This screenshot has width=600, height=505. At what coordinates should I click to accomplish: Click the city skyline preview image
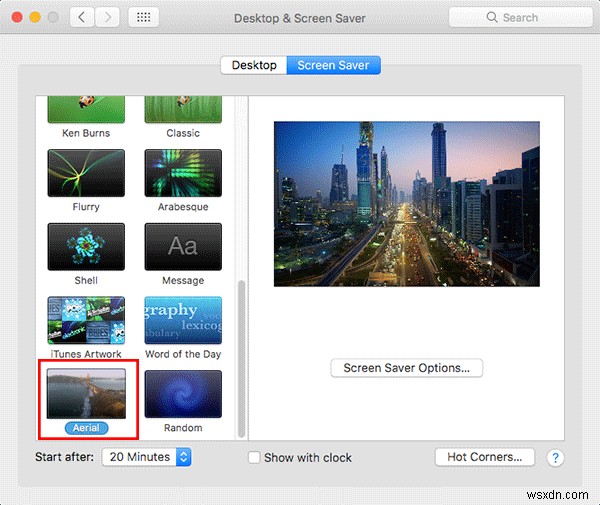[x=406, y=204]
